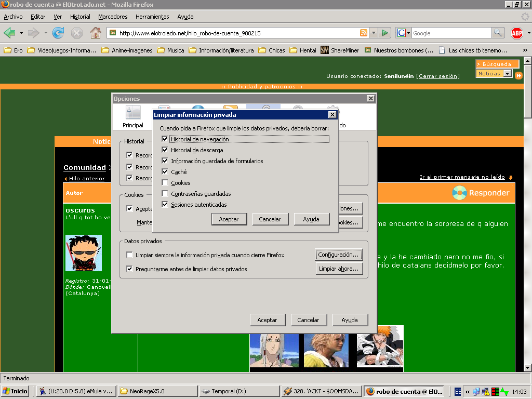This screenshot has height=399, width=532.
Task: Uncheck Historial de navegación
Action: (165, 139)
